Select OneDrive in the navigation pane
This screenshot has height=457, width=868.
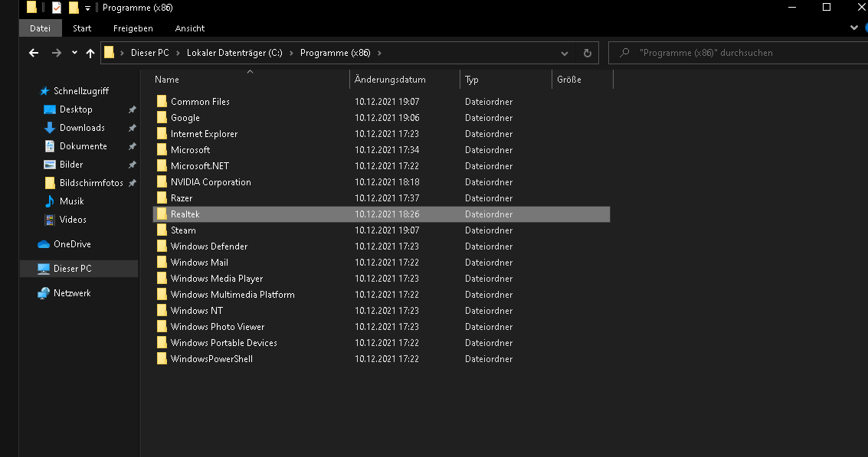tap(72, 244)
